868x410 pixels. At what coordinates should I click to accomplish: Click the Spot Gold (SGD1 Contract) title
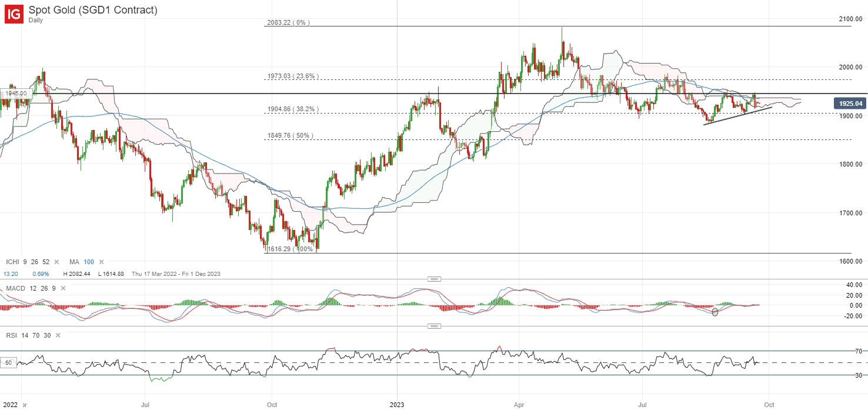pos(93,10)
